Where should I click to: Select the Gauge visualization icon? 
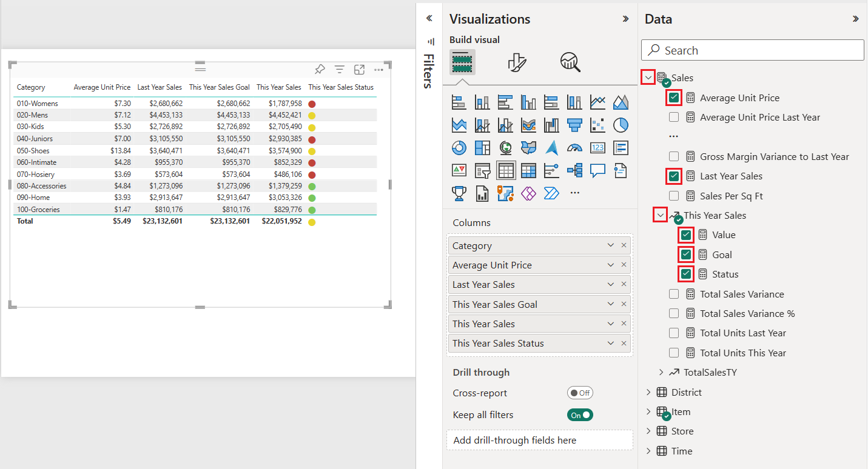point(574,147)
